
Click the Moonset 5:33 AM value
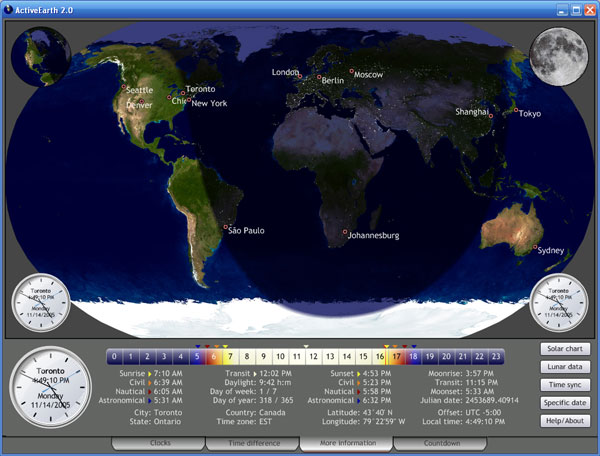tap(479, 392)
